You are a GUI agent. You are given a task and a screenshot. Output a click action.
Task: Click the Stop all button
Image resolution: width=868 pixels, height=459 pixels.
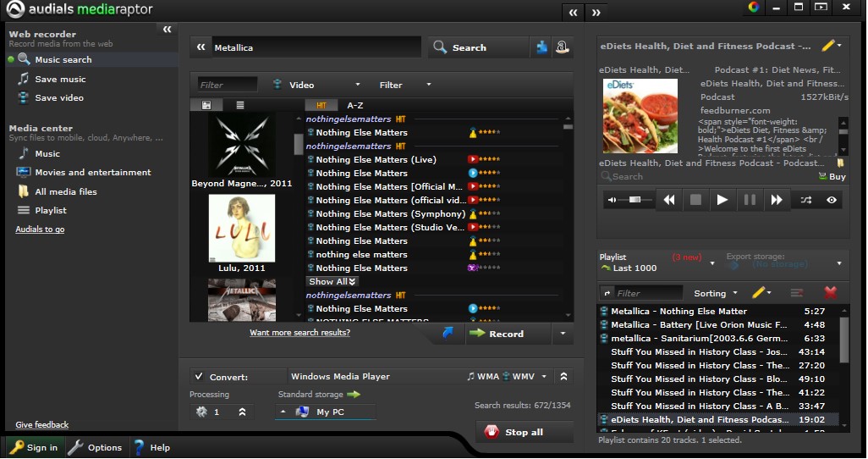(x=525, y=432)
